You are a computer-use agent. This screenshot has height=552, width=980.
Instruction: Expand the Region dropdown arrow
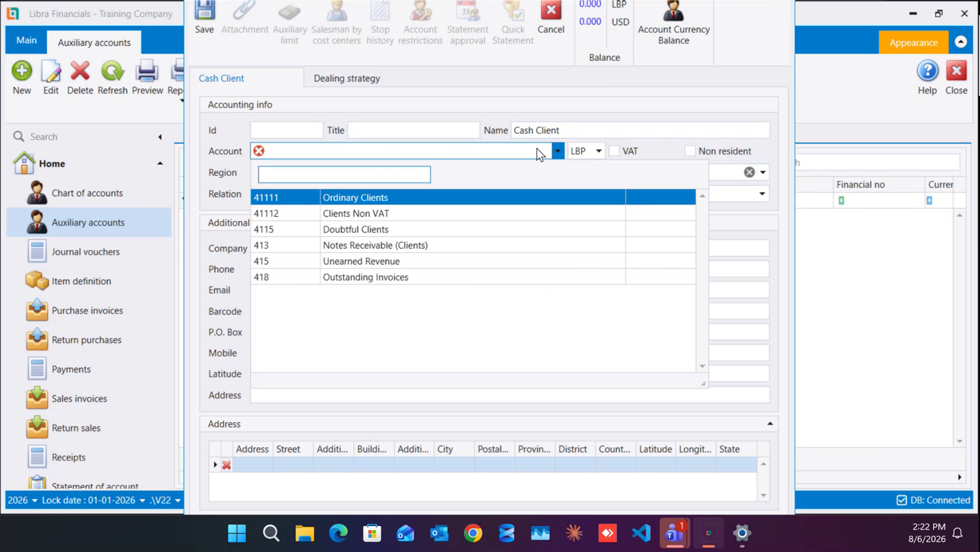(762, 172)
